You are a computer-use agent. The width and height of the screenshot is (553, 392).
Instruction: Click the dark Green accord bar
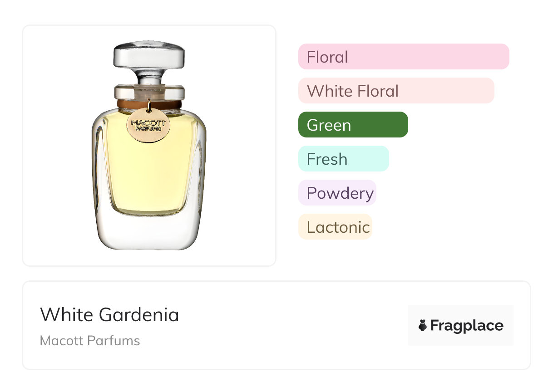(x=353, y=125)
